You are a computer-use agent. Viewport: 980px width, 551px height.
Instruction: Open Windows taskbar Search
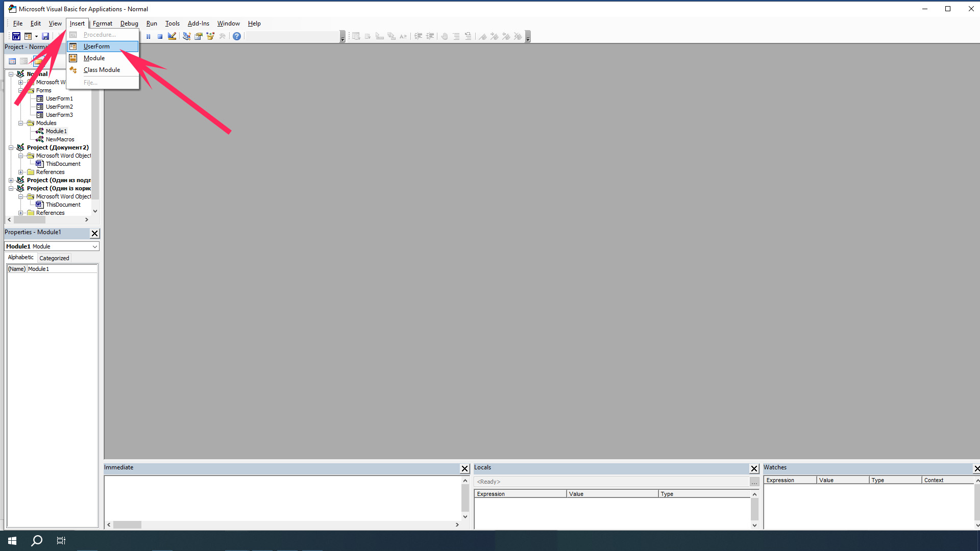tap(37, 541)
